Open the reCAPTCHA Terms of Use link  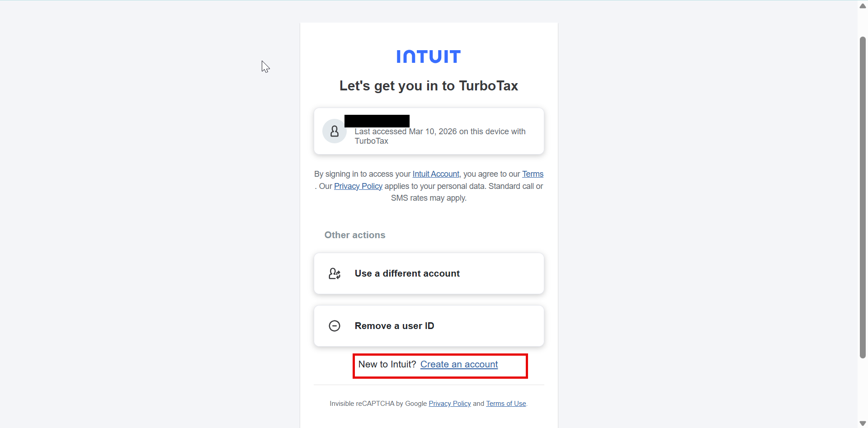[x=506, y=404]
